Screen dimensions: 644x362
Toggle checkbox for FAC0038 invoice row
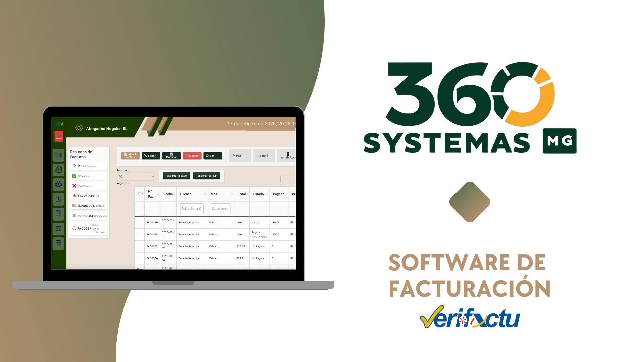tap(138, 234)
